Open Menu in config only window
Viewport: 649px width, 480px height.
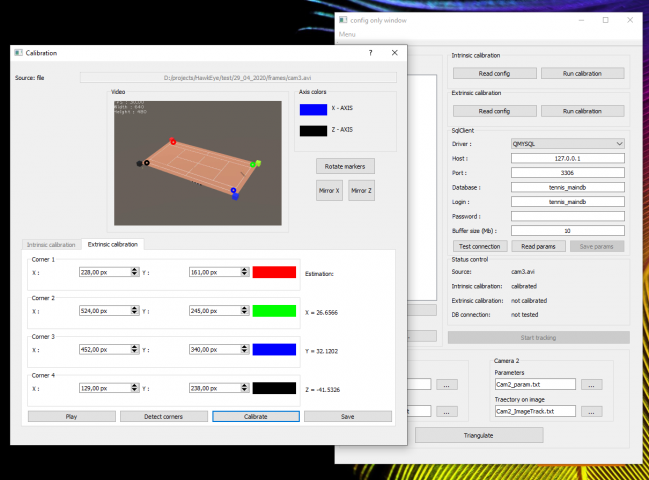pos(347,34)
